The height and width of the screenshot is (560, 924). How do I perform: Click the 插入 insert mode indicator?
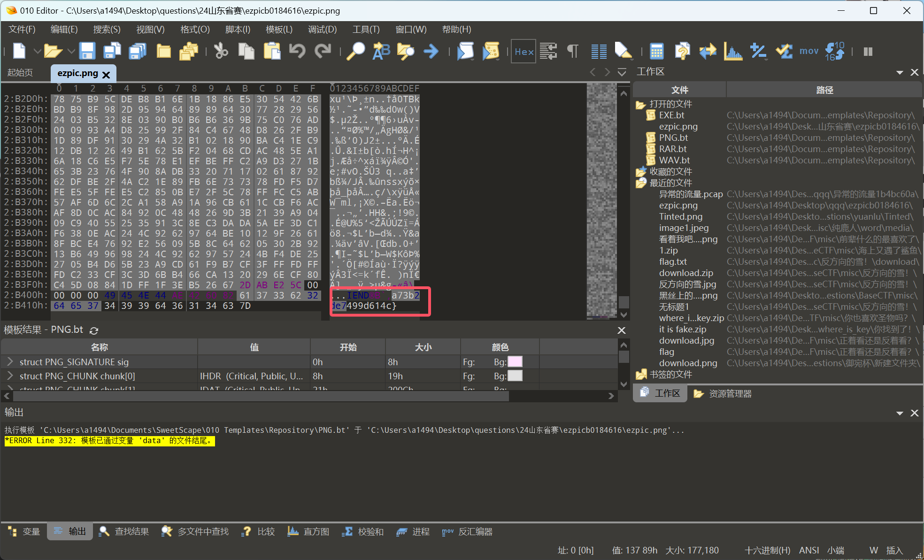pos(894,550)
